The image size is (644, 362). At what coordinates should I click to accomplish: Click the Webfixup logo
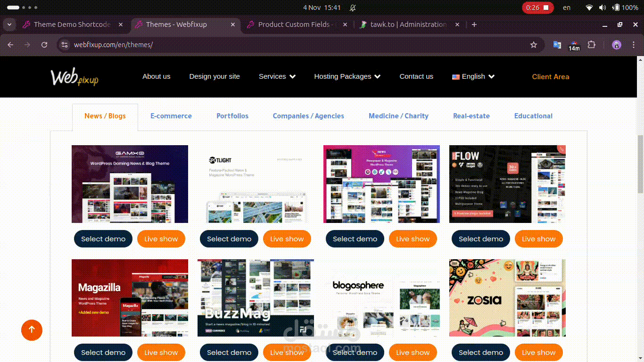pyautogui.click(x=74, y=77)
